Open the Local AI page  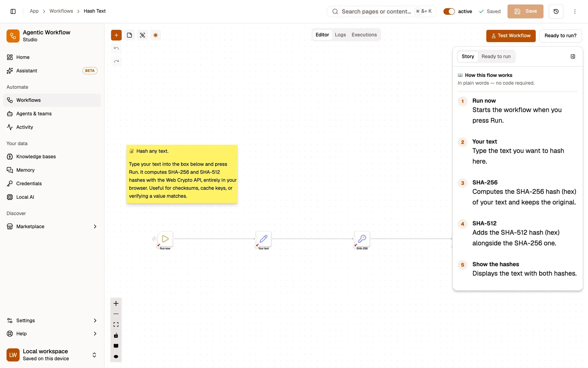(52, 197)
